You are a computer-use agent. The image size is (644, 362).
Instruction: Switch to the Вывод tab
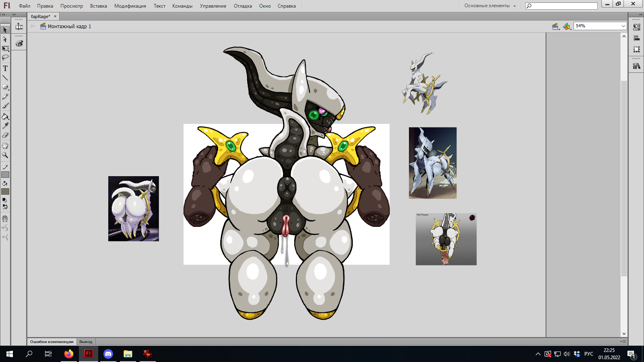point(86,341)
